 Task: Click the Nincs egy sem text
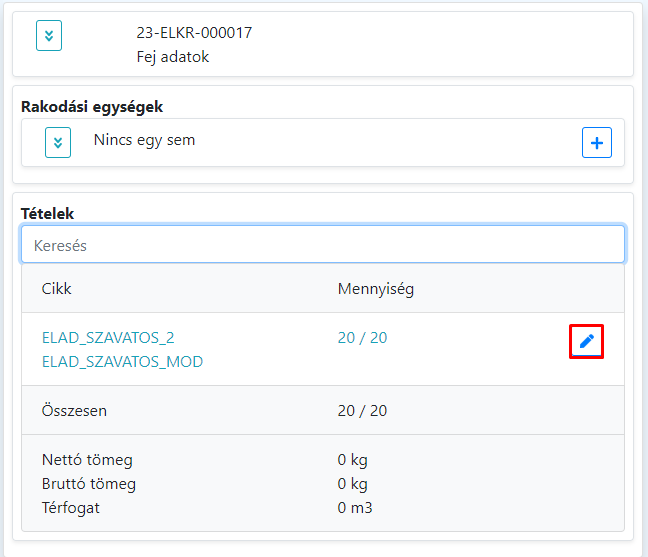[144, 140]
